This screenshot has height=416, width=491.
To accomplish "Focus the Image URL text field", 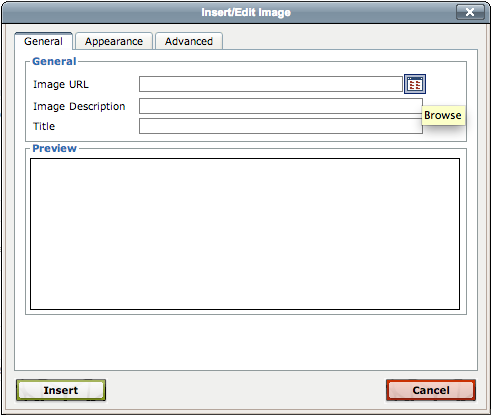I will point(271,84).
